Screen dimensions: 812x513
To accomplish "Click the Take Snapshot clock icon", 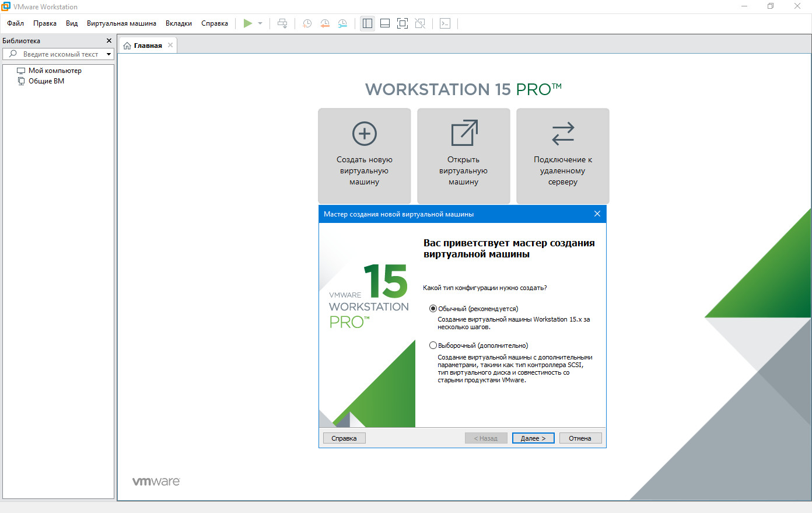I will click(307, 23).
